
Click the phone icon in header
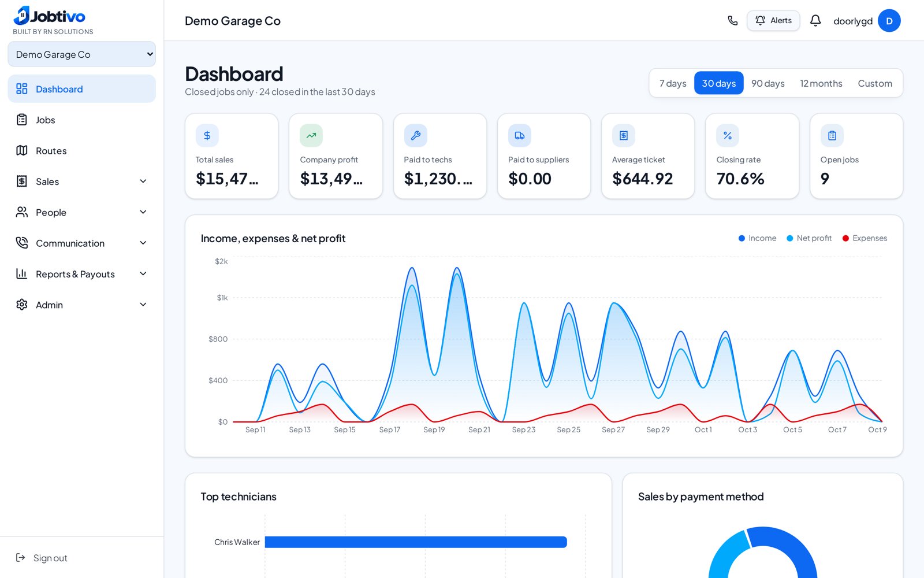[732, 21]
